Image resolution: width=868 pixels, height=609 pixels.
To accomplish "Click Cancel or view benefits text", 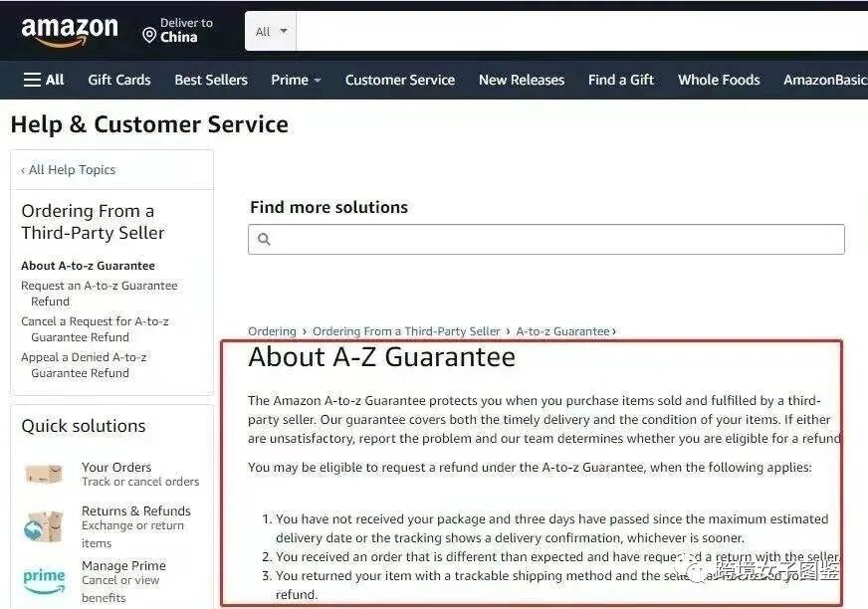I will click(120, 588).
